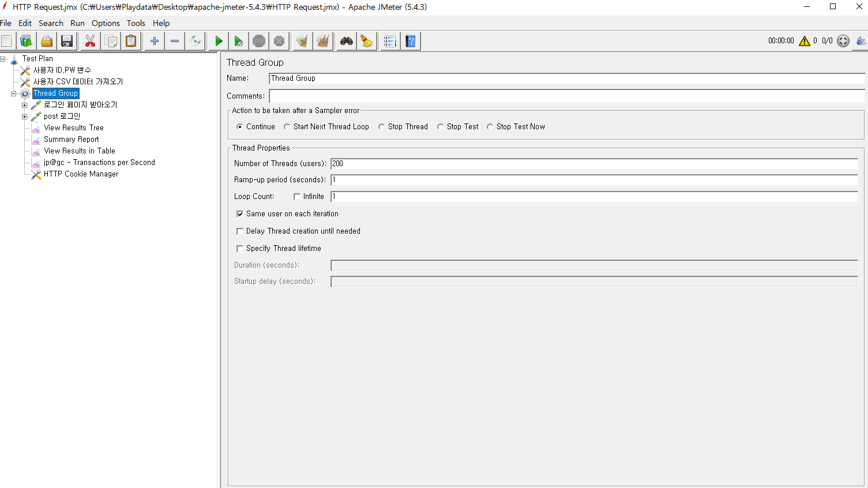Open the Templates icon in toolbar
868x488 pixels.
tap(27, 41)
